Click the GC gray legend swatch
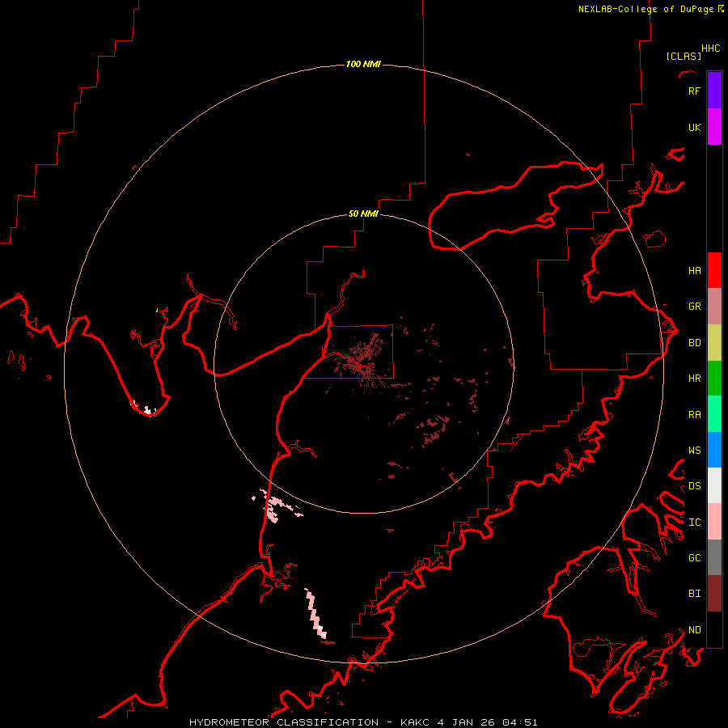Image resolution: width=728 pixels, height=728 pixels. click(x=714, y=557)
